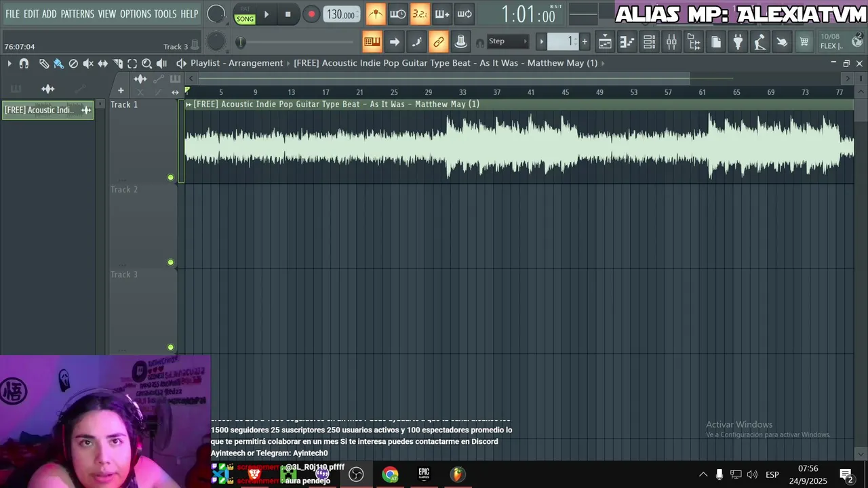Select the Zoom magnifier tool in playlist

coord(146,63)
